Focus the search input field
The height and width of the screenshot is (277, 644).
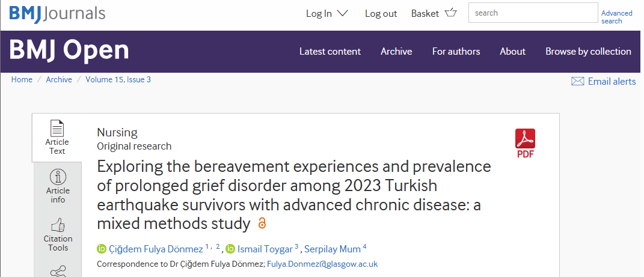(533, 13)
